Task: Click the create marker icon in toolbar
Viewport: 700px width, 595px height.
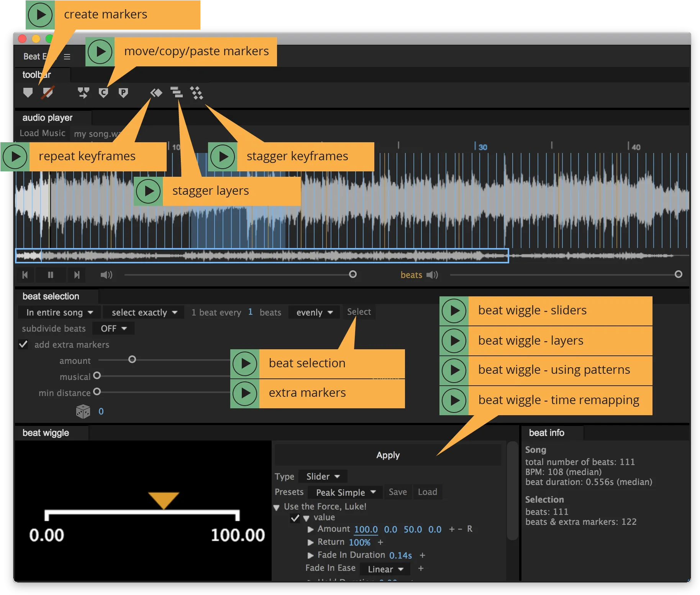Action: point(28,92)
